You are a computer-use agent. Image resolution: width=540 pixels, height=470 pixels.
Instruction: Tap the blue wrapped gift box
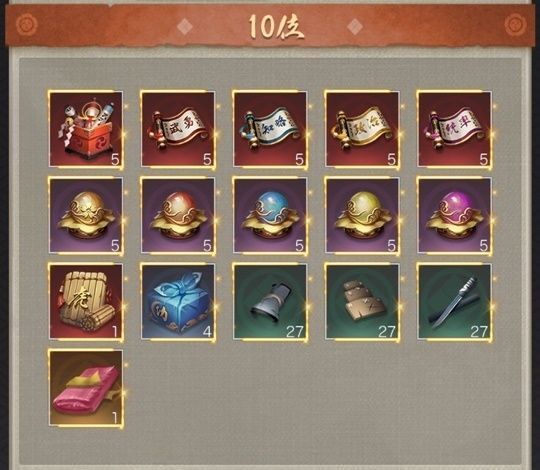tap(178, 302)
